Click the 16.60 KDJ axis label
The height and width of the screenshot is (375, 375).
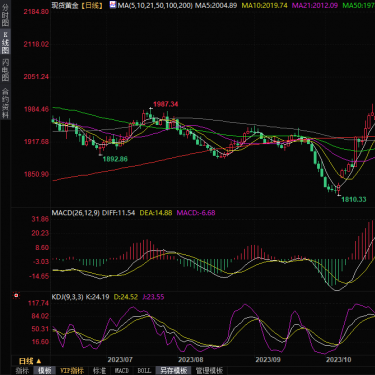[x=40, y=342]
